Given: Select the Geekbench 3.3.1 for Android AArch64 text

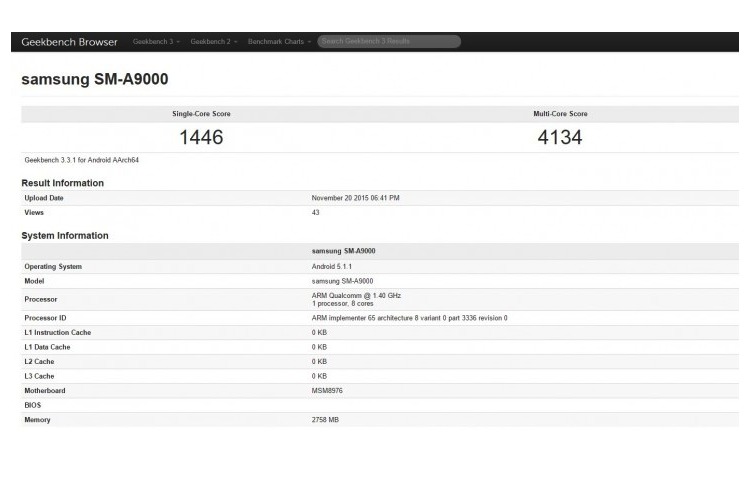Looking at the screenshot, I should [x=82, y=160].
